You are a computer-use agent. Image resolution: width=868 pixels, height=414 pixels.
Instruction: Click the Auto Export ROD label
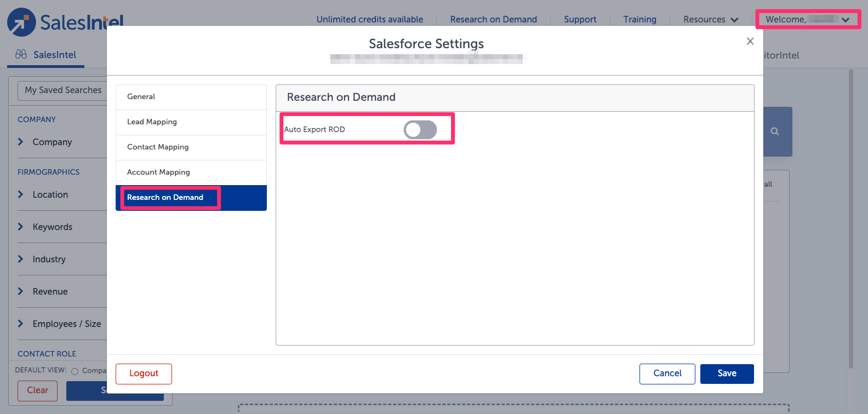[x=315, y=130]
